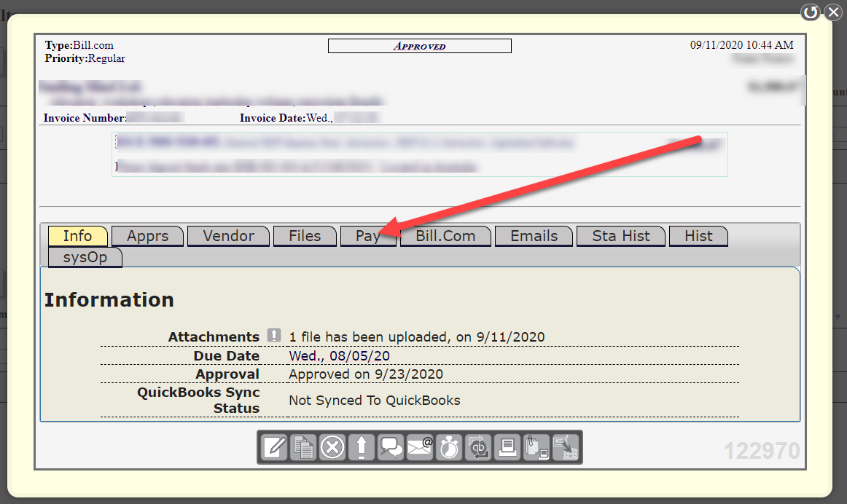This screenshot has width=847, height=504.
Task: Open the Bill.Com tab
Action: click(445, 236)
